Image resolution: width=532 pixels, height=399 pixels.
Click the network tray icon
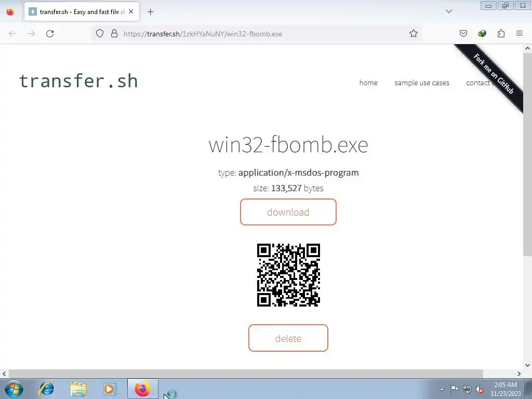[x=467, y=389]
